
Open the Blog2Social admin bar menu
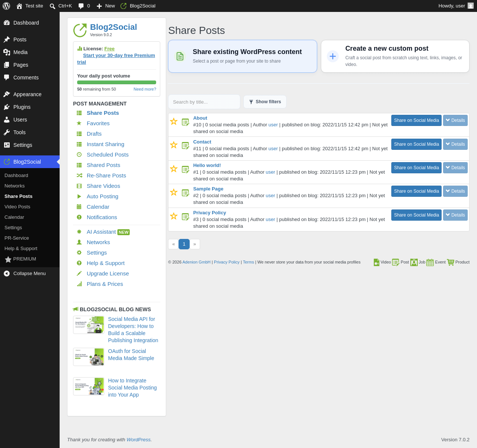point(138,6)
